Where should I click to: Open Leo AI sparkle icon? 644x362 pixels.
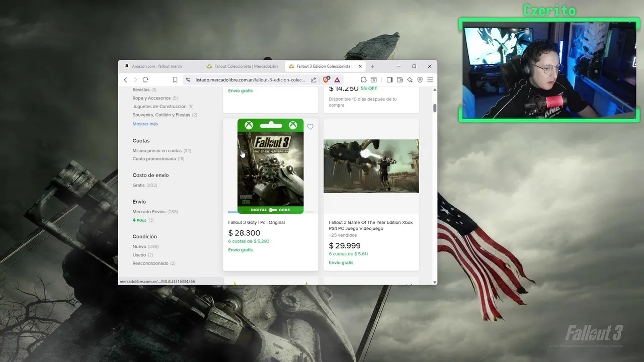click(410, 79)
